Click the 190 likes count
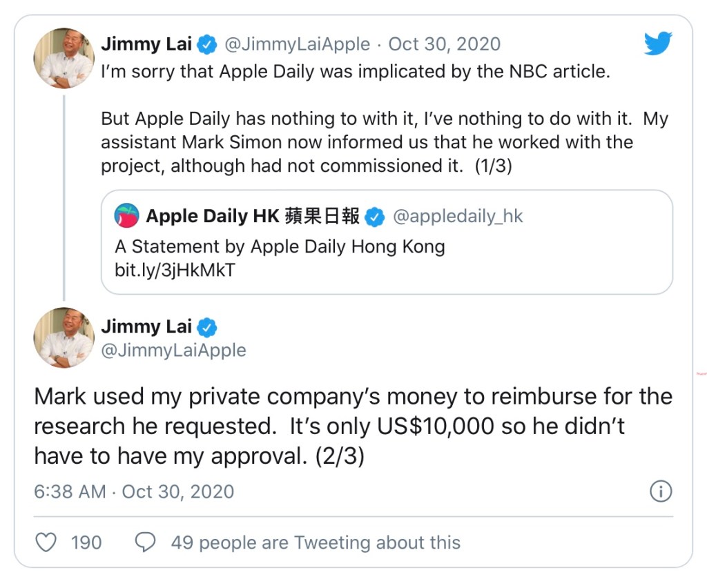This screenshot has width=707, height=588. point(86,542)
